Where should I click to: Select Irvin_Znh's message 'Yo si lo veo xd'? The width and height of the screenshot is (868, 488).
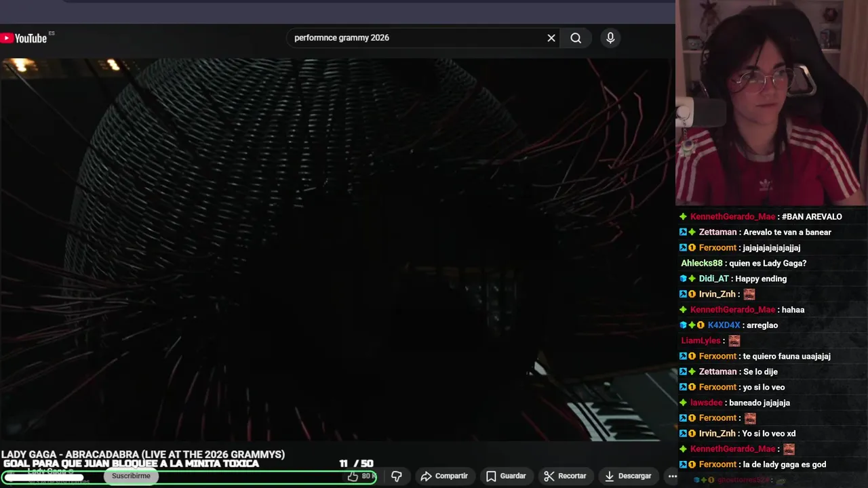[769, 434]
